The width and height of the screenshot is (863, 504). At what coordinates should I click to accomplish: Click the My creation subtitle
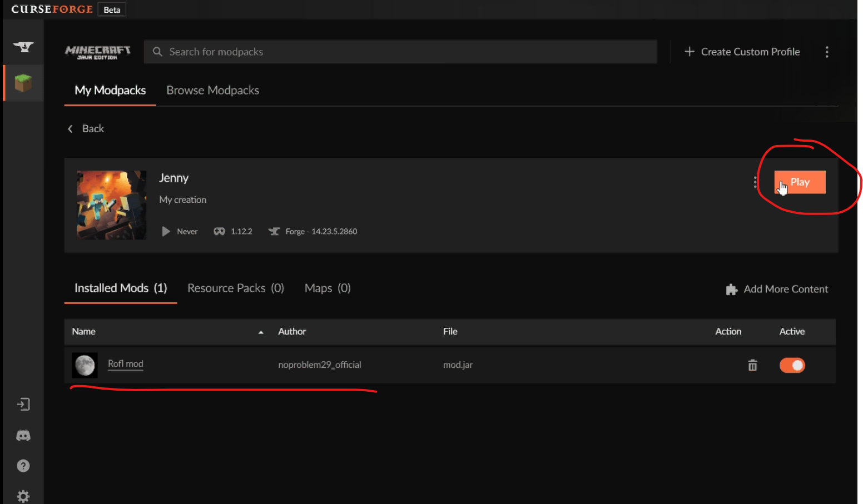tap(182, 199)
